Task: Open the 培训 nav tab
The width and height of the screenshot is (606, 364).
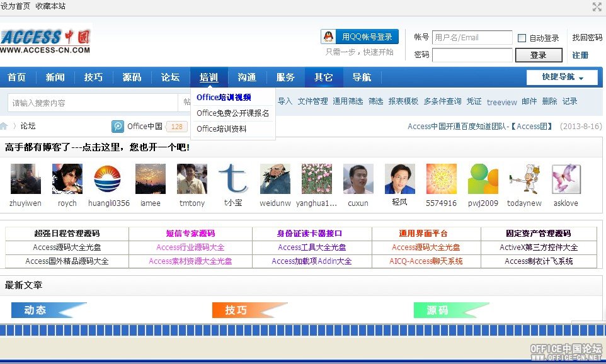Action: [209, 77]
